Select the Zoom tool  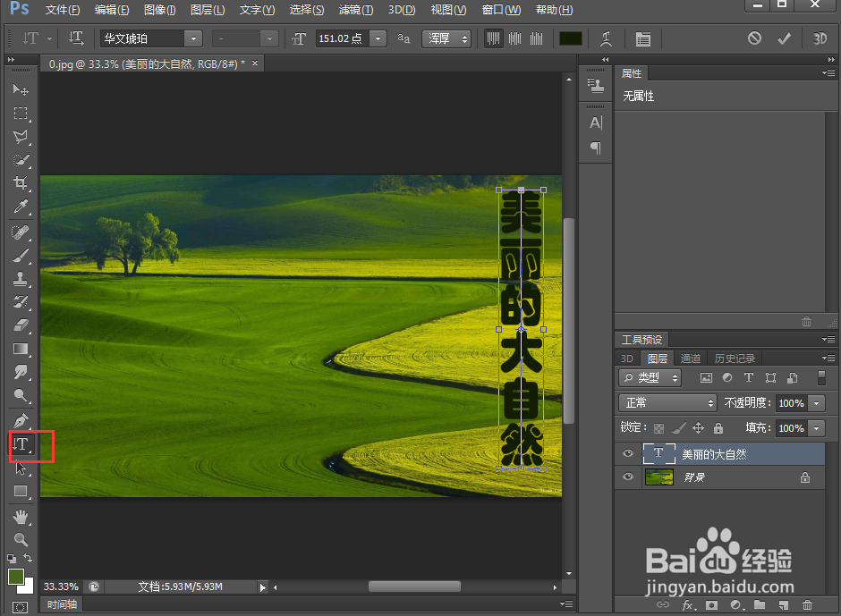pos(21,539)
